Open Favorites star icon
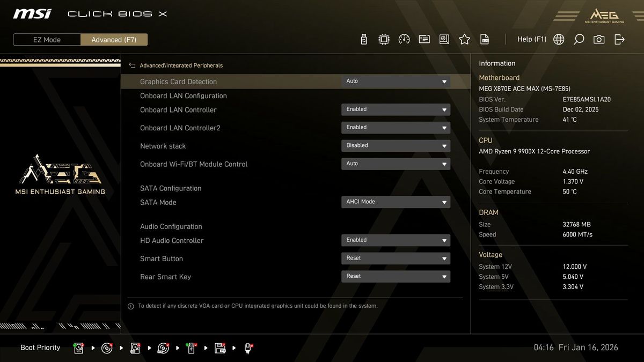This screenshot has width=644, height=362. tap(465, 39)
